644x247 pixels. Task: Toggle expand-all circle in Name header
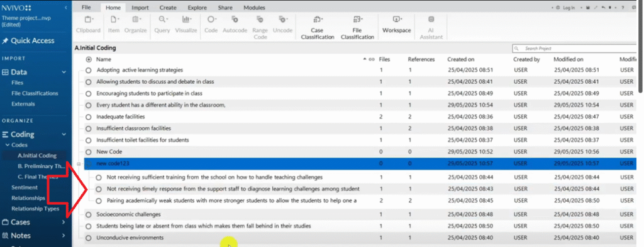89,60
